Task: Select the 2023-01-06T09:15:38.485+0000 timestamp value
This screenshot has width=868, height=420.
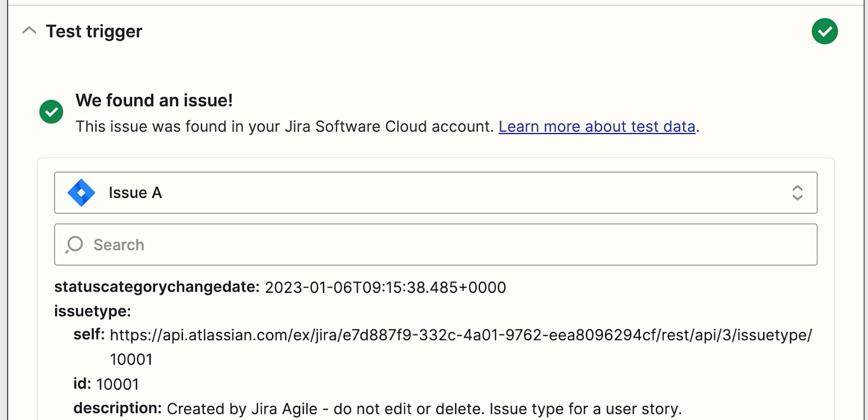Action: [x=385, y=287]
